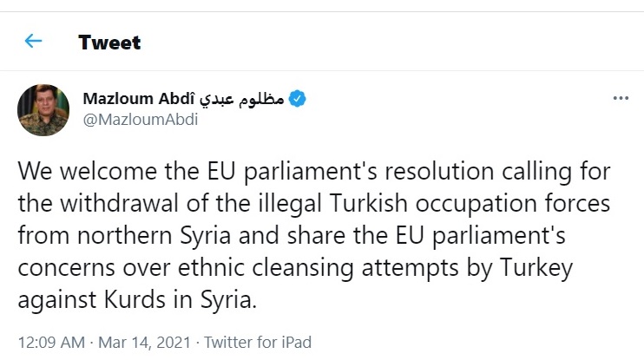Click the Arabic name مظلوم عبدي

[x=241, y=99]
